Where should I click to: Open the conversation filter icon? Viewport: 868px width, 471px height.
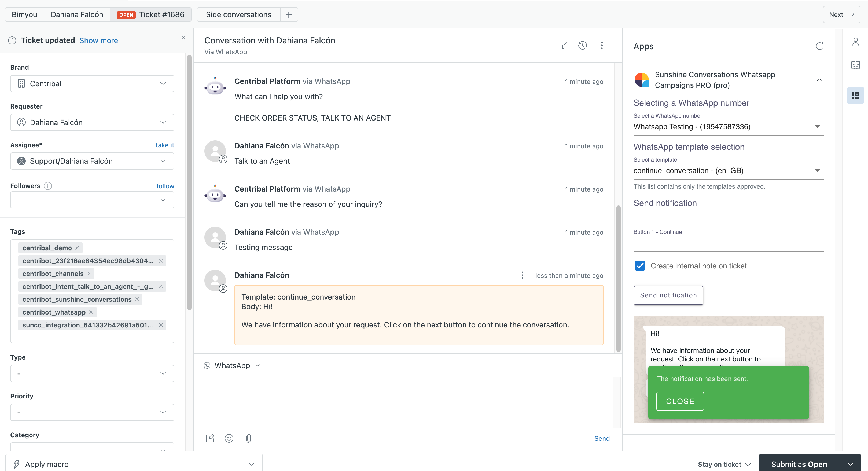[x=563, y=45]
